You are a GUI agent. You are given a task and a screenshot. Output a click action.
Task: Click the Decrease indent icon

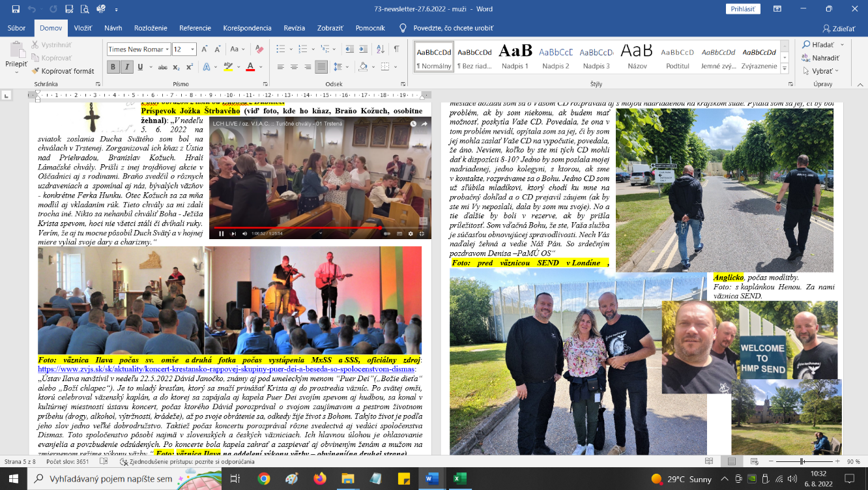click(x=350, y=50)
